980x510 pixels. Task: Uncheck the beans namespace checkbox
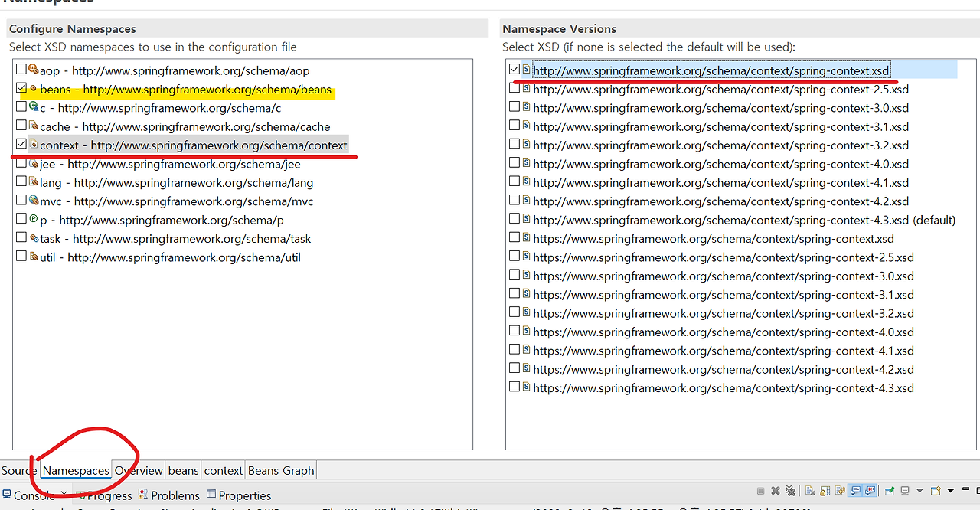pos(21,89)
